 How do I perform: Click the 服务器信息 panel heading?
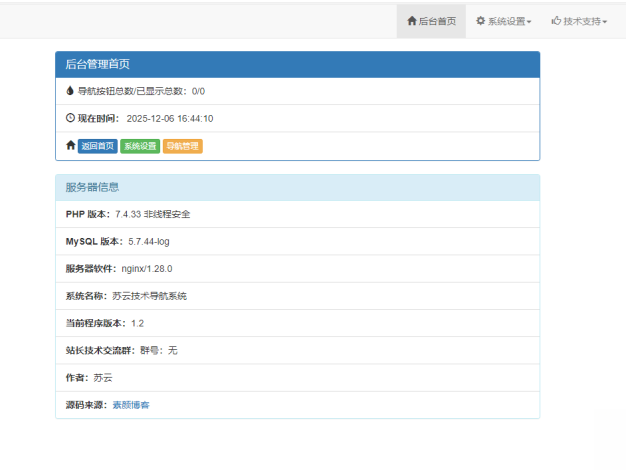297,187
